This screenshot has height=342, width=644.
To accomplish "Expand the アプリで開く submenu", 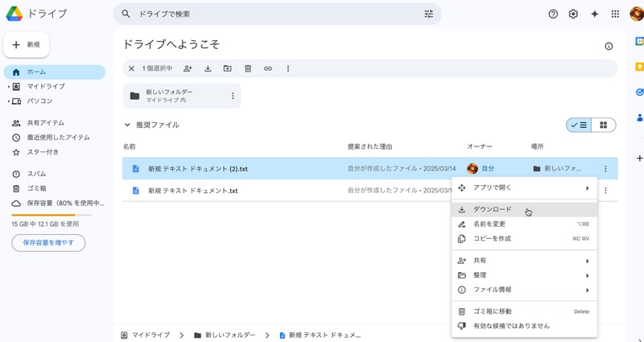I will tap(525, 188).
